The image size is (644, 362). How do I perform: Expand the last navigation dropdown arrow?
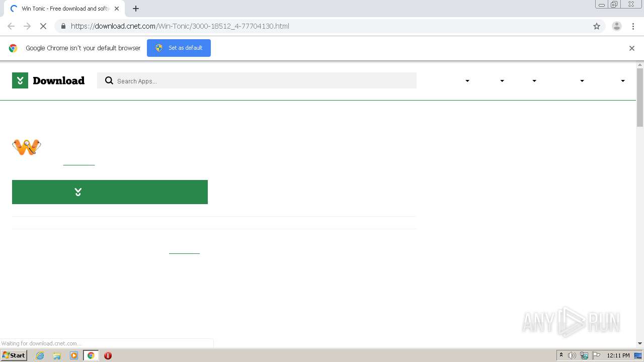coord(623,81)
